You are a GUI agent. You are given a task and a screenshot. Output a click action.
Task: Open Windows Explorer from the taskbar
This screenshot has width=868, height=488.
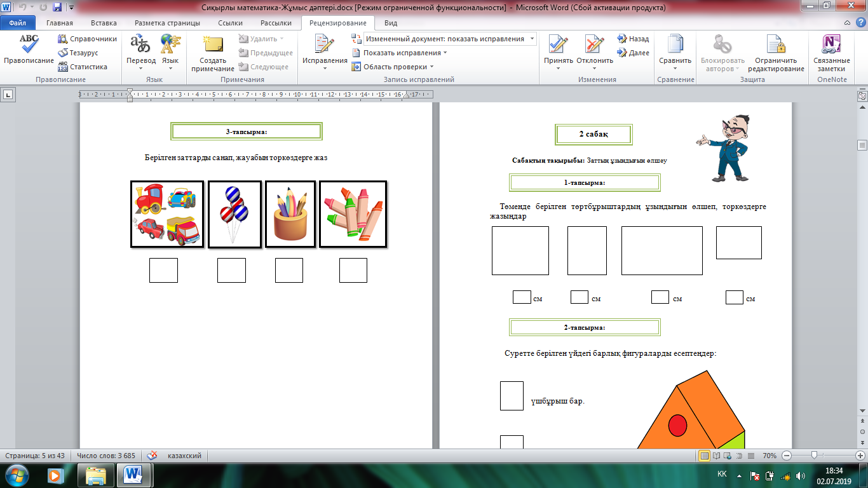[96, 475]
